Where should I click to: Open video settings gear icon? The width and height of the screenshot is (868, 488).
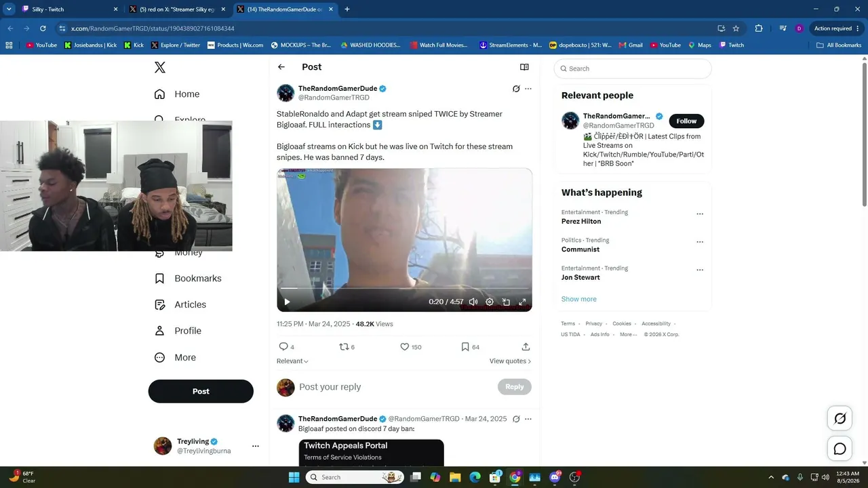pos(490,302)
